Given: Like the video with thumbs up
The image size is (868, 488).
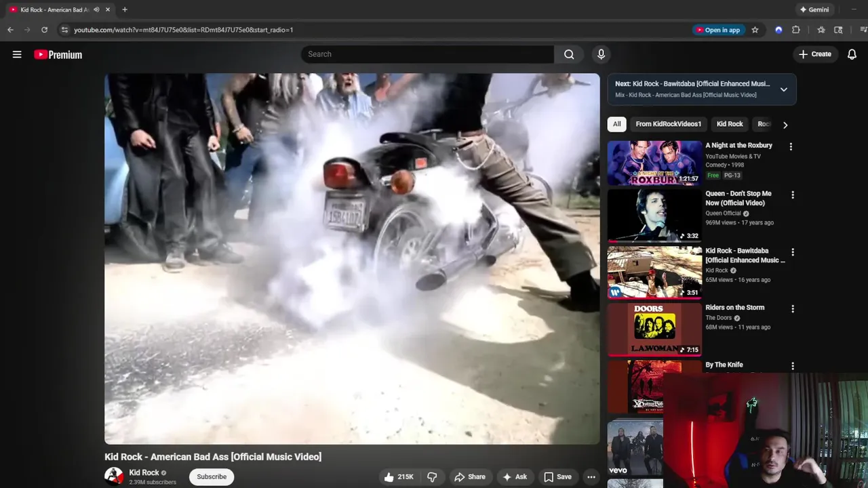Looking at the screenshot, I should point(398,477).
